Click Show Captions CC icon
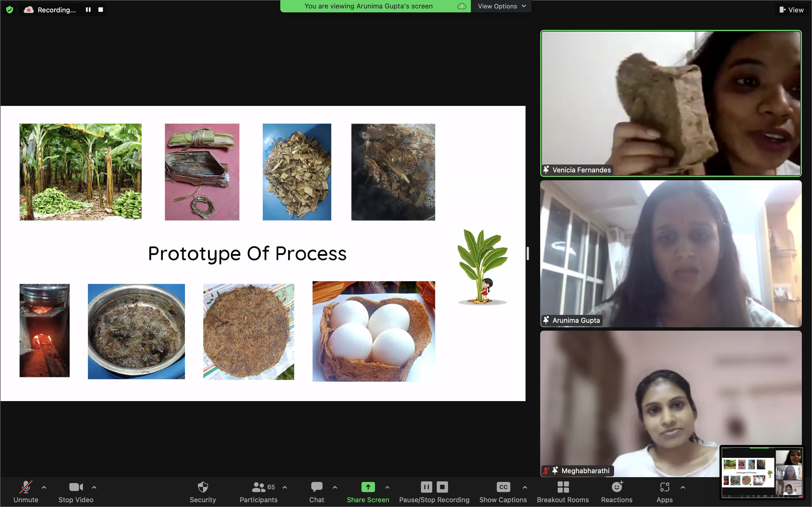The image size is (812, 507). coord(503,487)
